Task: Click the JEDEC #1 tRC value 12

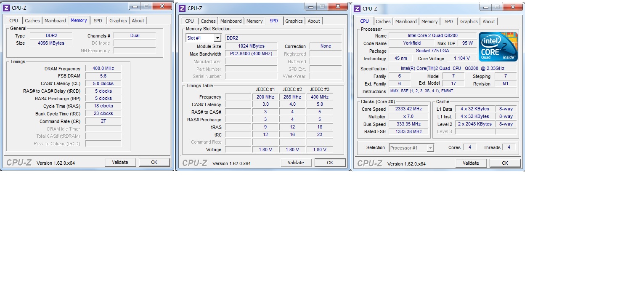Action: pyautogui.click(x=265, y=134)
